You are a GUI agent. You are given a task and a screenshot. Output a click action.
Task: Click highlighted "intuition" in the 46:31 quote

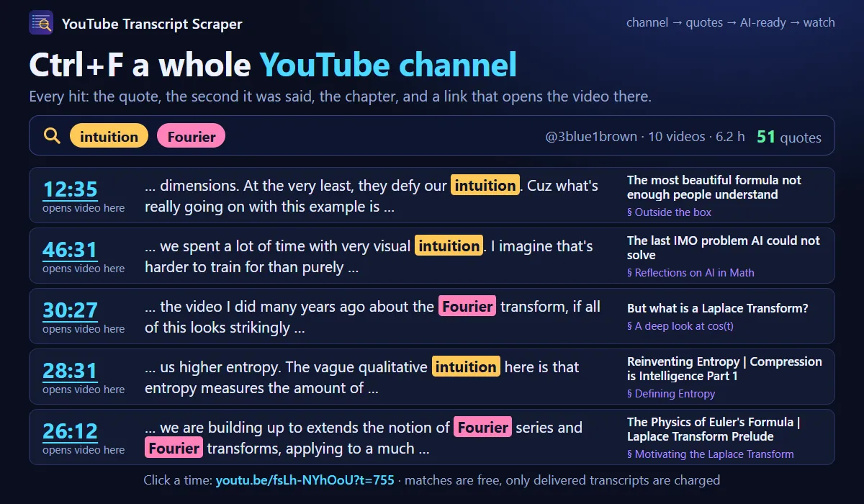[x=449, y=246]
